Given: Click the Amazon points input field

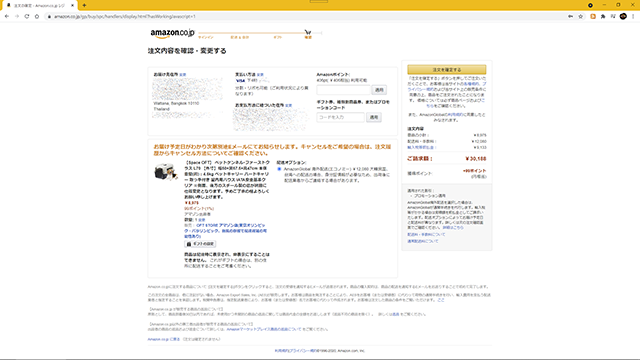Looking at the screenshot, I should [x=344, y=90].
